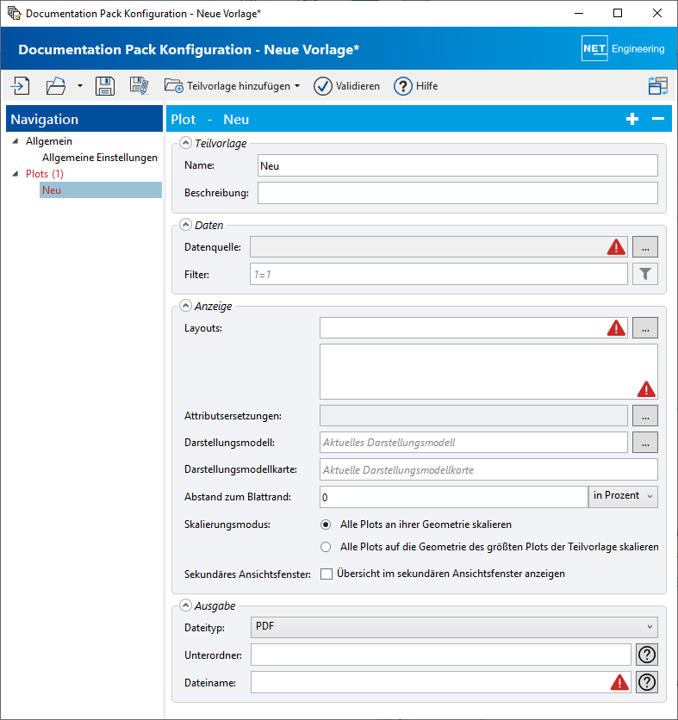Viewport: 678px width, 720px height.
Task: Click the Darstellungsmodellkarte field
Action: 488,470
